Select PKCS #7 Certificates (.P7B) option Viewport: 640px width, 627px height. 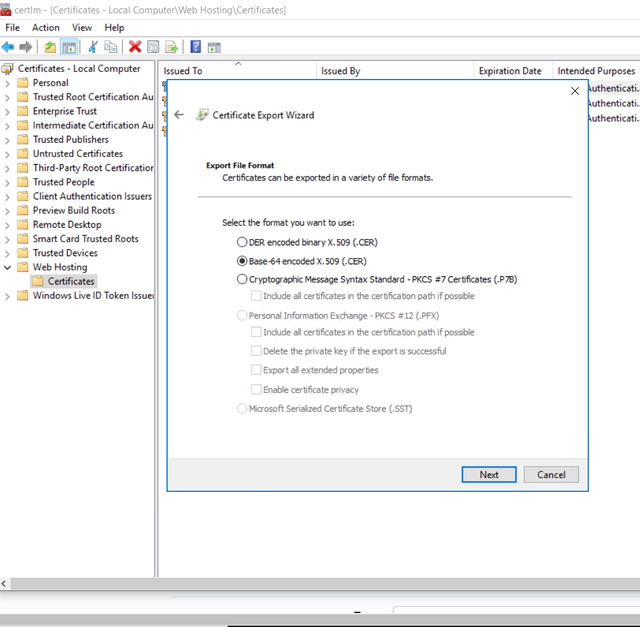377,279
